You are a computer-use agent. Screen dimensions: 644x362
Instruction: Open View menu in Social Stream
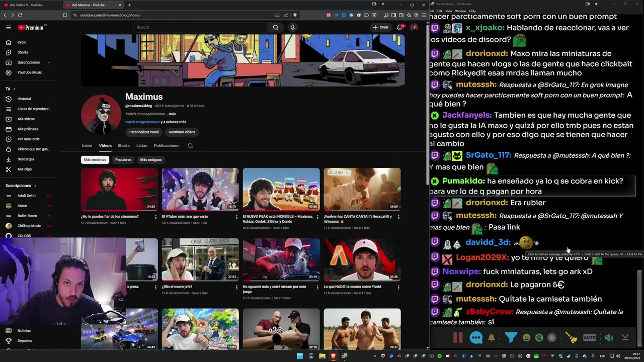point(448,11)
